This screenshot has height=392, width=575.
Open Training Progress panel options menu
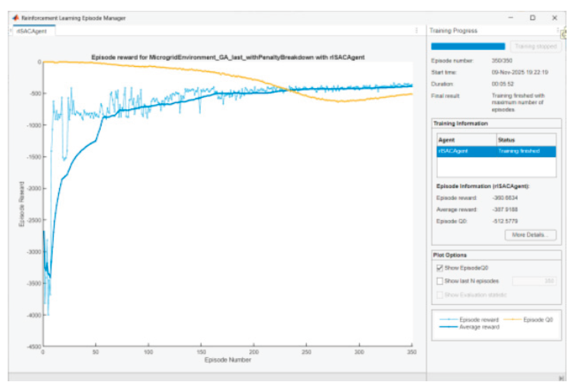pos(557,30)
